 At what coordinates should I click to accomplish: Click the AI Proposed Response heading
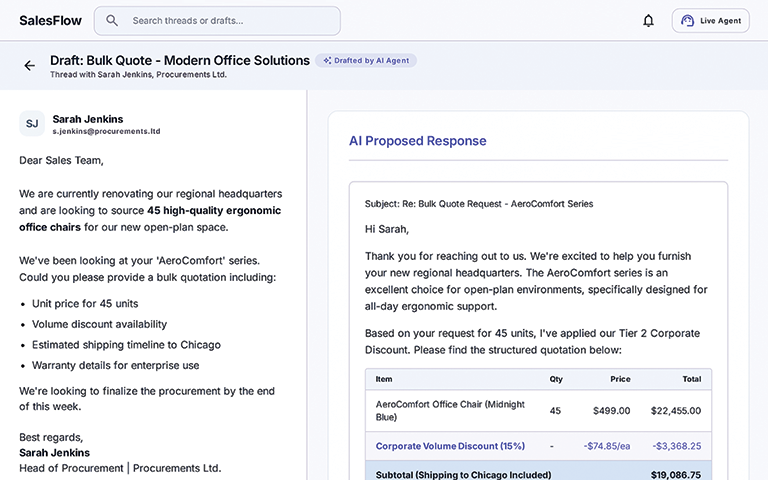[x=418, y=141]
